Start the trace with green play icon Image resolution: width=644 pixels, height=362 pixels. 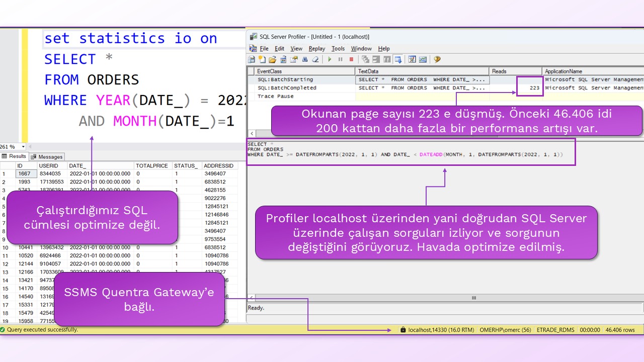(330, 59)
